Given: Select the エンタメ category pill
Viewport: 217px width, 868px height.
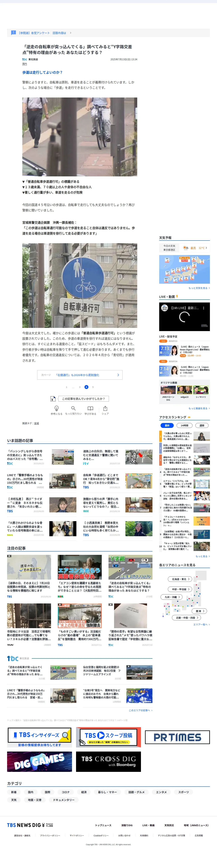Looking at the screenshot, I should pyautogui.click(x=161, y=792).
